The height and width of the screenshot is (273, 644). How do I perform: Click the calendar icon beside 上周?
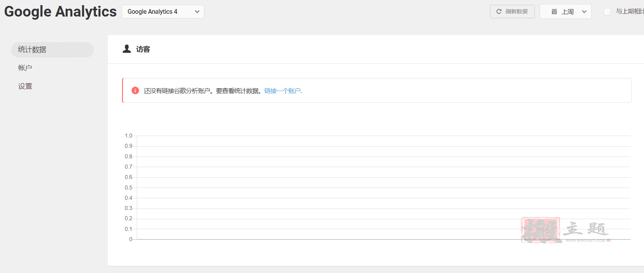[554, 12]
